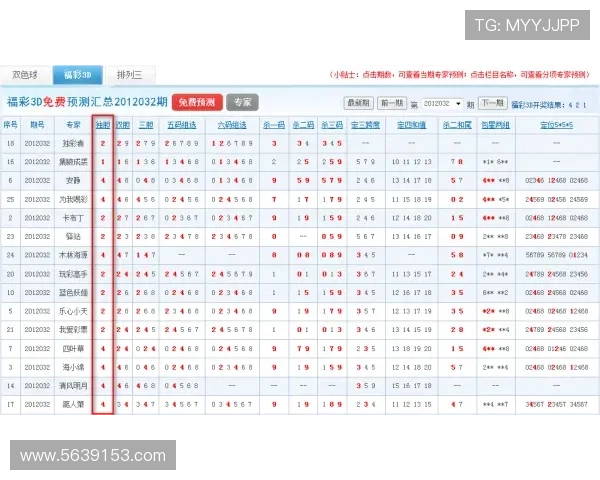Open the 六码组选 column link

(x=232, y=125)
